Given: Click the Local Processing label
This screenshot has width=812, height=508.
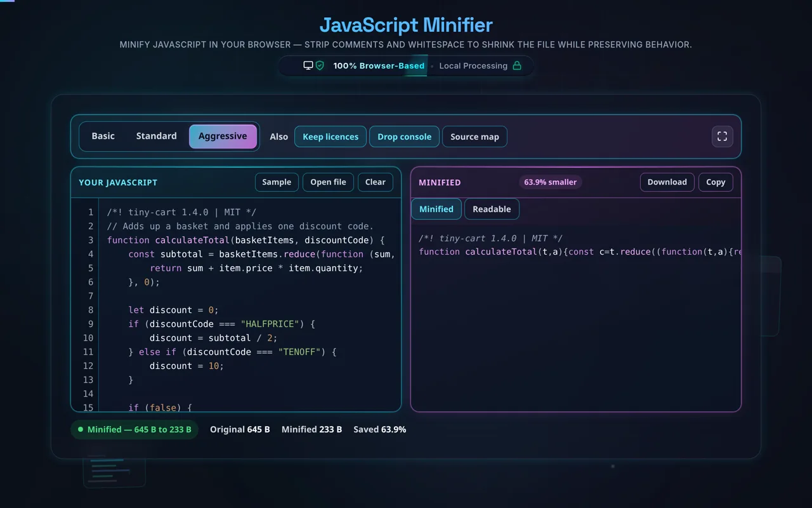Looking at the screenshot, I should pyautogui.click(x=473, y=66).
